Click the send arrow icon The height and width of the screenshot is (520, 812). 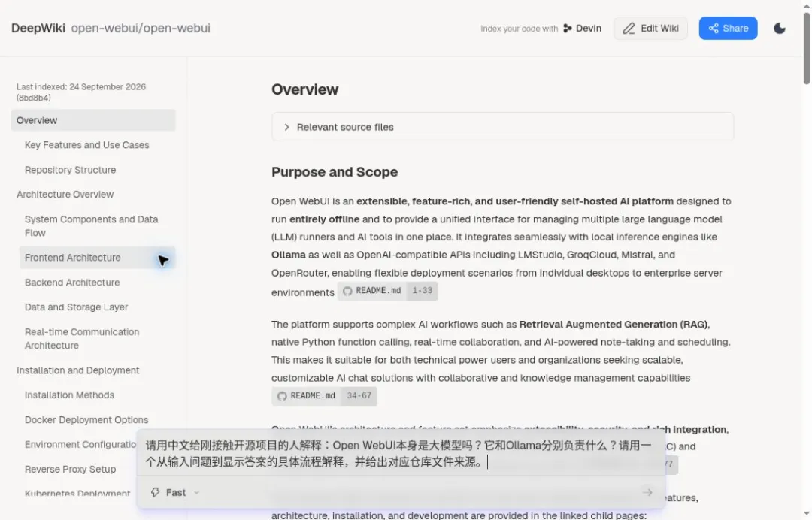pyautogui.click(x=647, y=492)
